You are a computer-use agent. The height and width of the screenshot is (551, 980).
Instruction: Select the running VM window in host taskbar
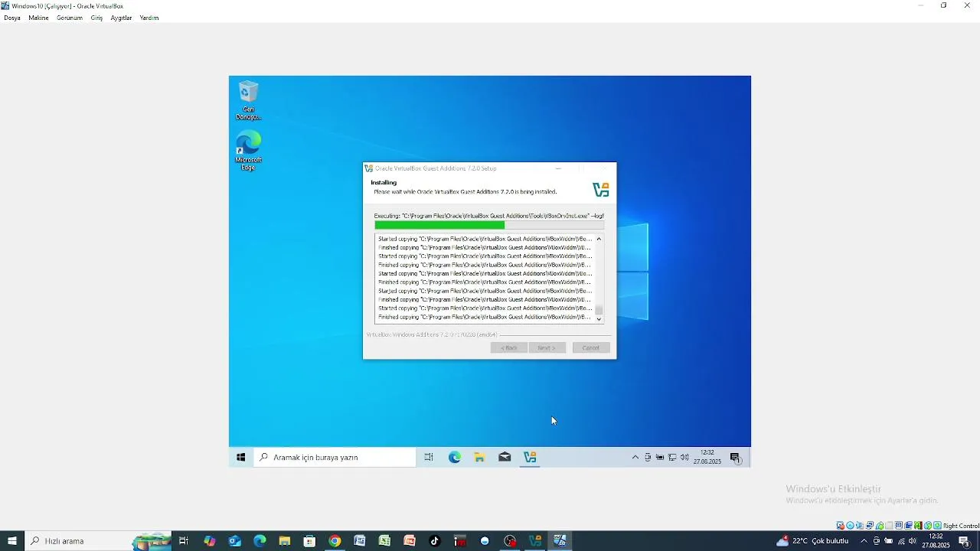point(560,541)
